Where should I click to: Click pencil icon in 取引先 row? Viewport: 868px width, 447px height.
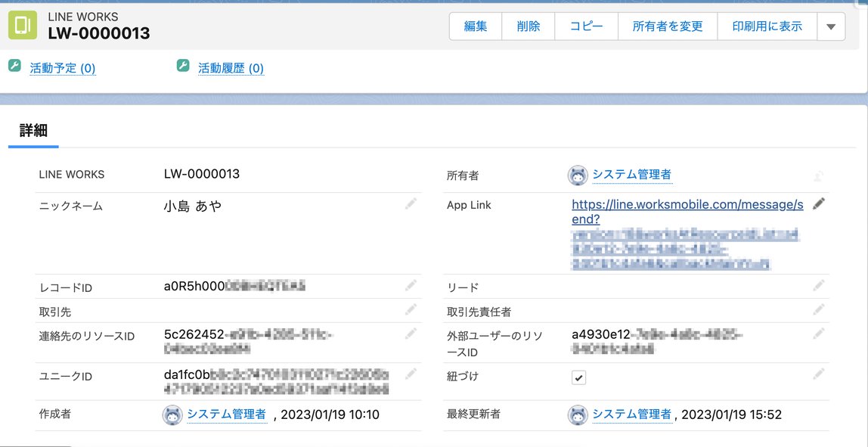click(x=411, y=310)
